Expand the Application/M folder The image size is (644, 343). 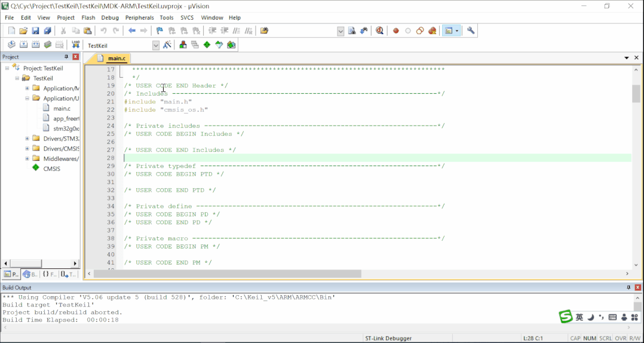27,88
